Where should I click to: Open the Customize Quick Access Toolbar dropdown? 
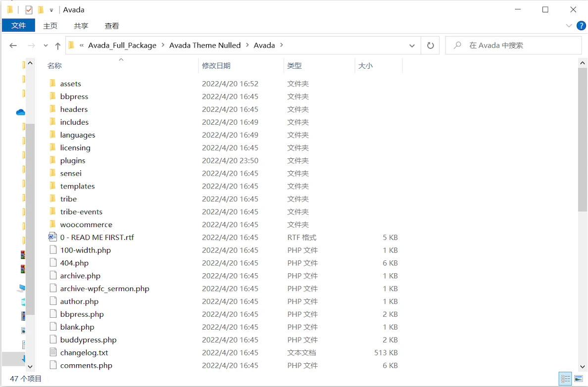[51, 10]
